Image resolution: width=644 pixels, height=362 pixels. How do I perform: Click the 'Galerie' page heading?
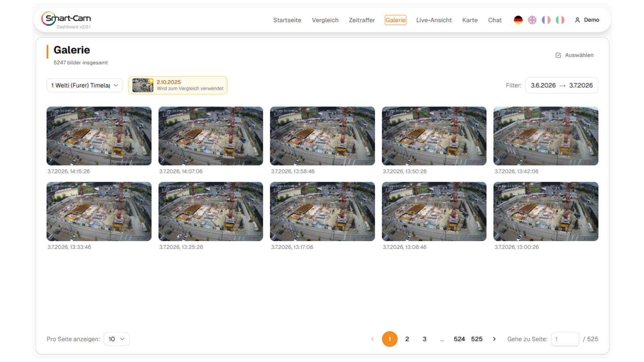[72, 50]
